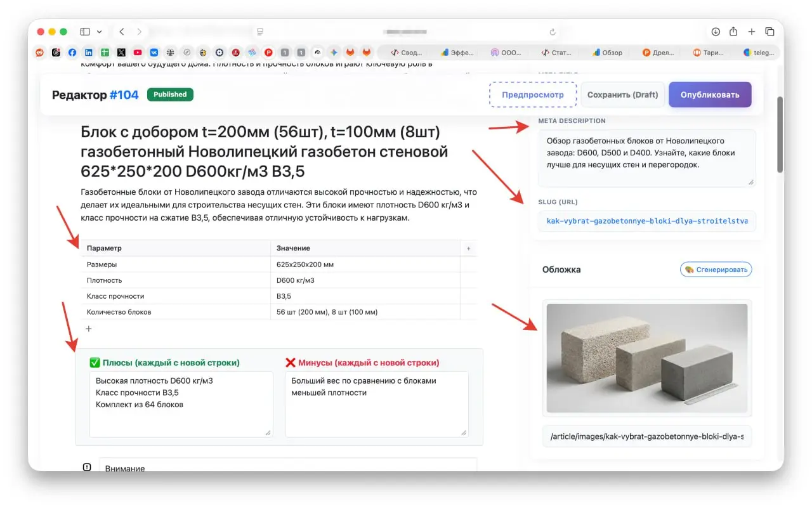Click the Внимание callout text field
Screen dimensions: 812x508
[288, 466]
